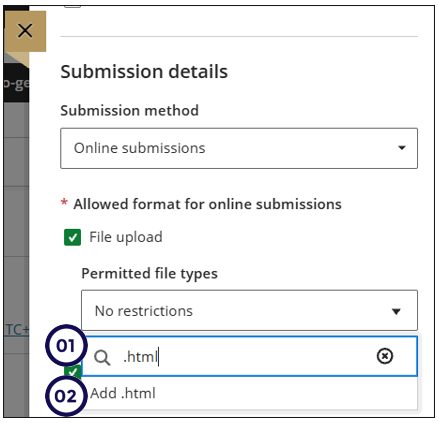The height and width of the screenshot is (423, 438).
Task: Open the Permitted file types dropdown
Action: point(249,310)
